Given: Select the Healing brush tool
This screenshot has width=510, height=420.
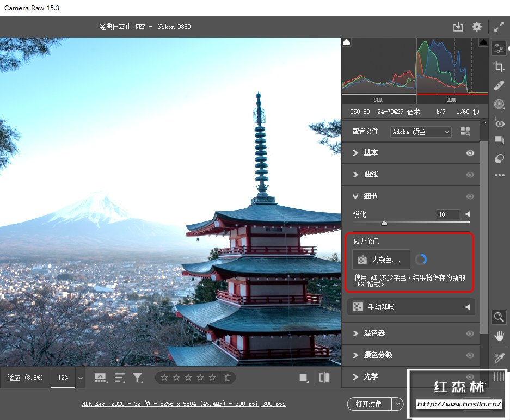Looking at the screenshot, I should tap(499, 85).
